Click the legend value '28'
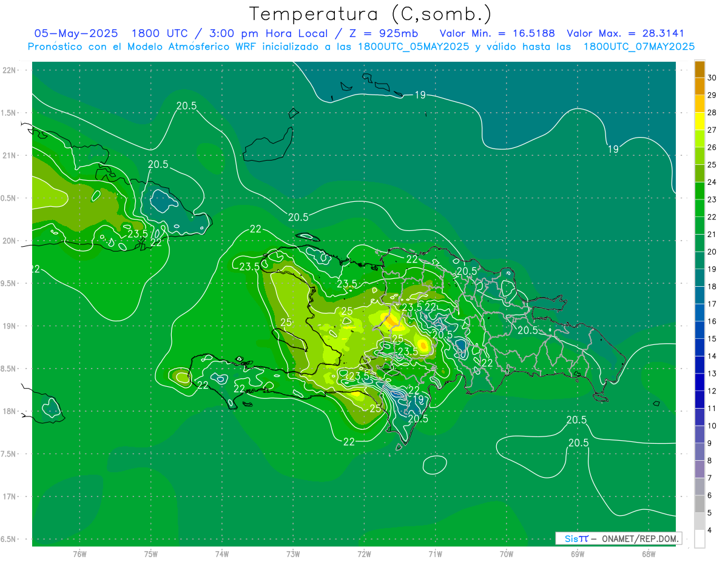Image resolution: width=728 pixels, height=562 pixels. (712, 113)
